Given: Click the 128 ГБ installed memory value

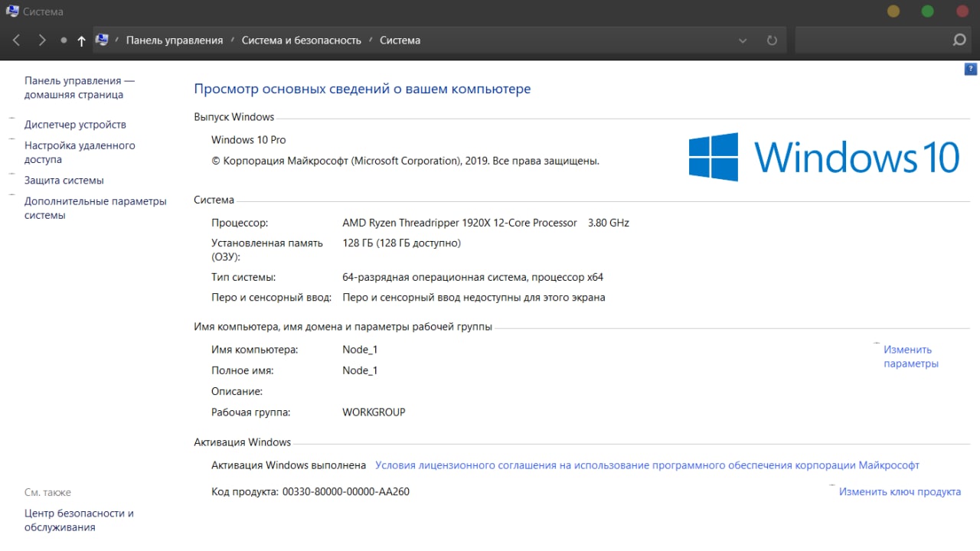Looking at the screenshot, I should (401, 243).
